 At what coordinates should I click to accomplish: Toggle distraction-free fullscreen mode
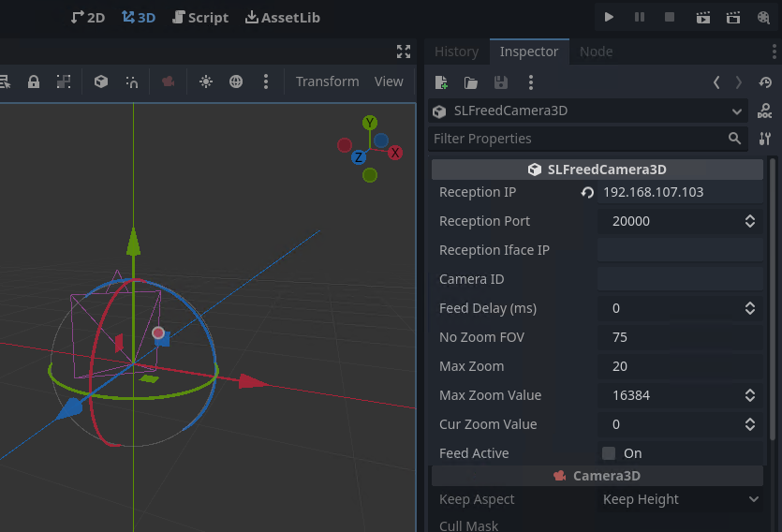(404, 52)
